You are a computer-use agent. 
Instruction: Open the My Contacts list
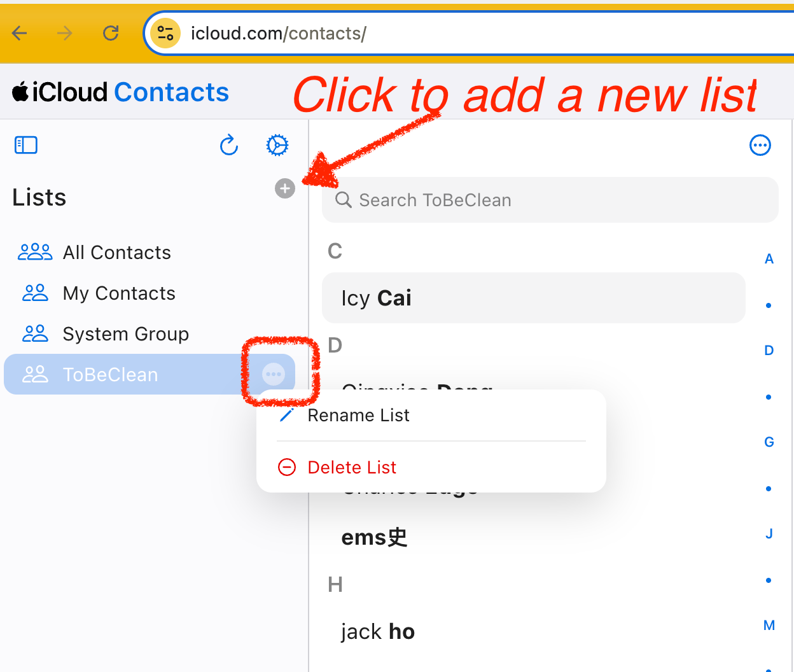point(150,293)
